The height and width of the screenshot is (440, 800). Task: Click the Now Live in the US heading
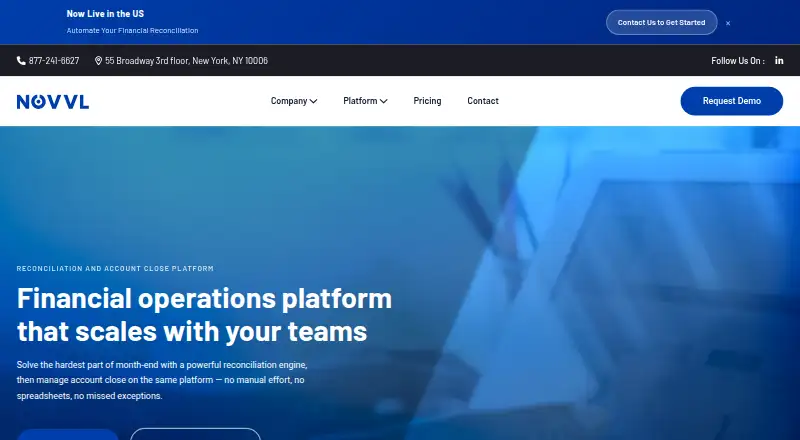(x=105, y=14)
